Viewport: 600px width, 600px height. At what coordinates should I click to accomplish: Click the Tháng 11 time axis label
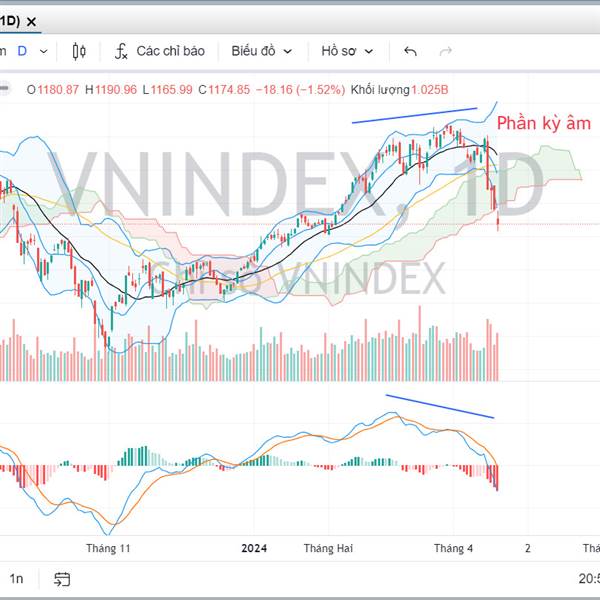point(108,548)
